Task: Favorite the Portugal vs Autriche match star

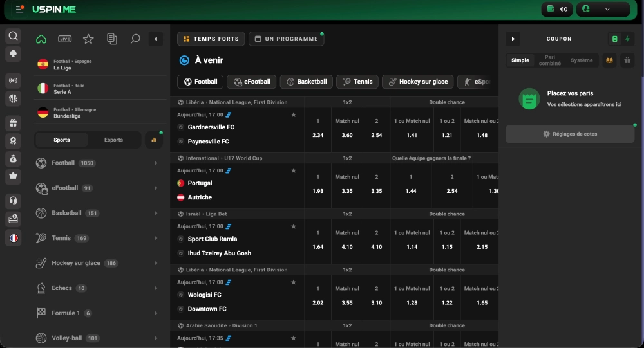Action: click(293, 170)
